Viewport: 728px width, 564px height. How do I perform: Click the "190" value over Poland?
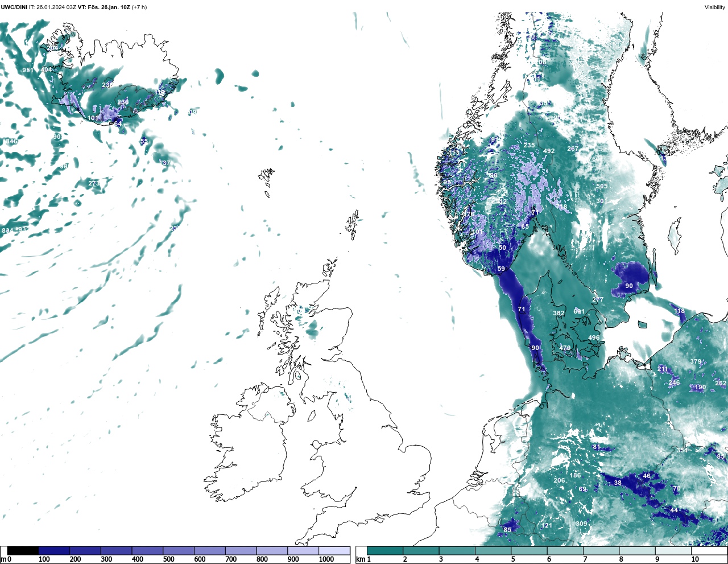pyautogui.click(x=700, y=387)
